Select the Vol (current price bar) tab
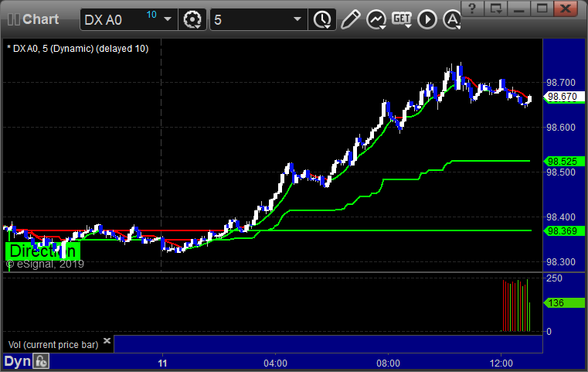The width and height of the screenshot is (588, 372). coord(53,344)
